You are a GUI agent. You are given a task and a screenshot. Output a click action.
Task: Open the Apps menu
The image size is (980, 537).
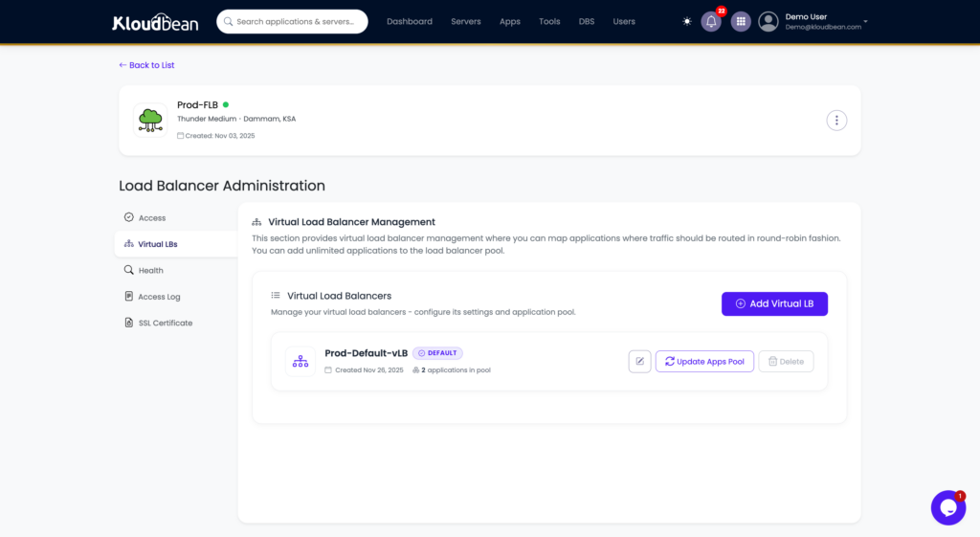click(x=509, y=21)
